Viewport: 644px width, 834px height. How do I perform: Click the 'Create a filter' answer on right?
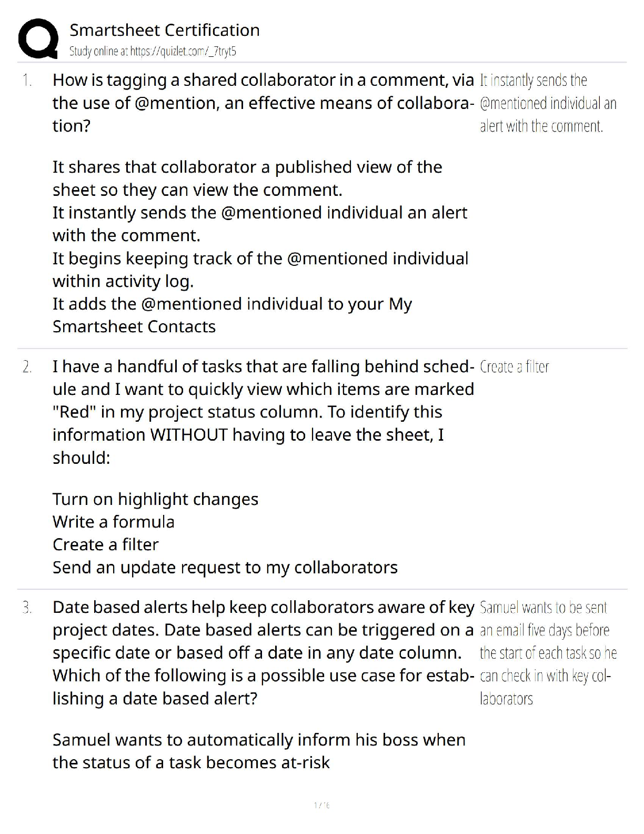pos(514,367)
